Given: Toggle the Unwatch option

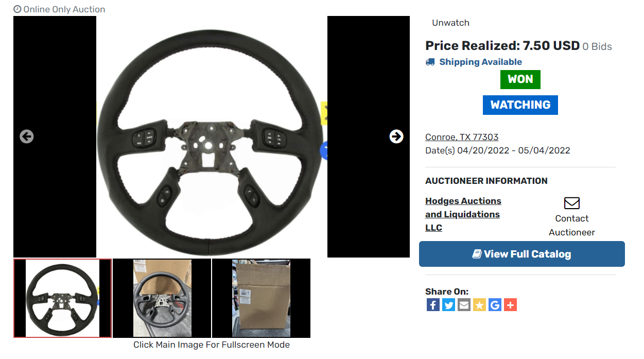Looking at the screenshot, I should 450,23.
